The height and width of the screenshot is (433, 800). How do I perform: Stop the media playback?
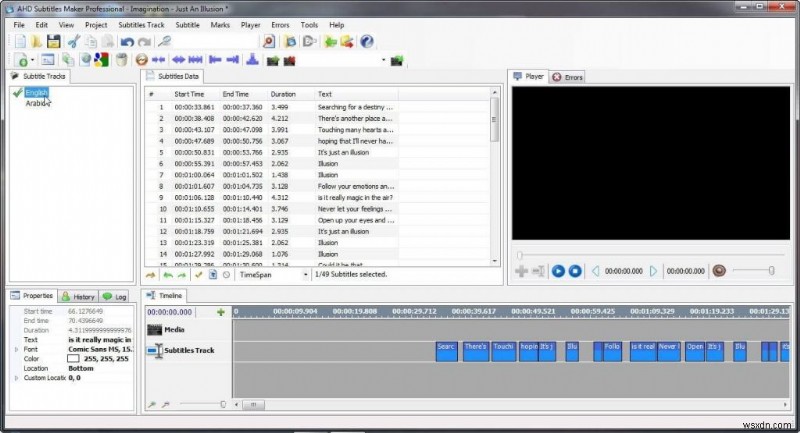[575, 271]
